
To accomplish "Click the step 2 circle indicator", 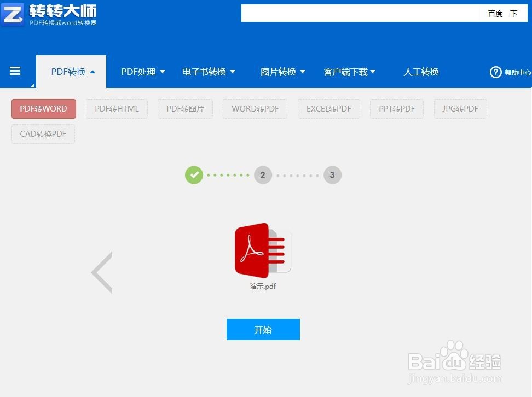I will point(263,175).
